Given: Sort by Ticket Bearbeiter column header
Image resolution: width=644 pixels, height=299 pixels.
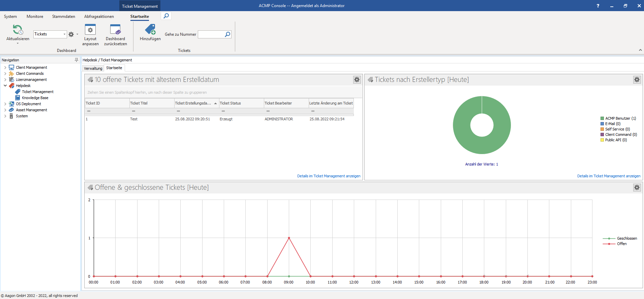Looking at the screenshot, I should 286,103.
